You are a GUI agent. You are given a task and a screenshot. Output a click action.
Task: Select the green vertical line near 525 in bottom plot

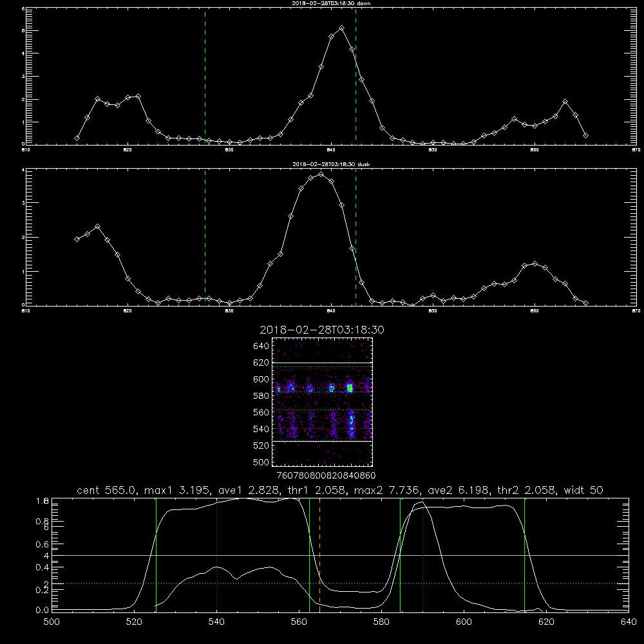[x=156, y=555]
